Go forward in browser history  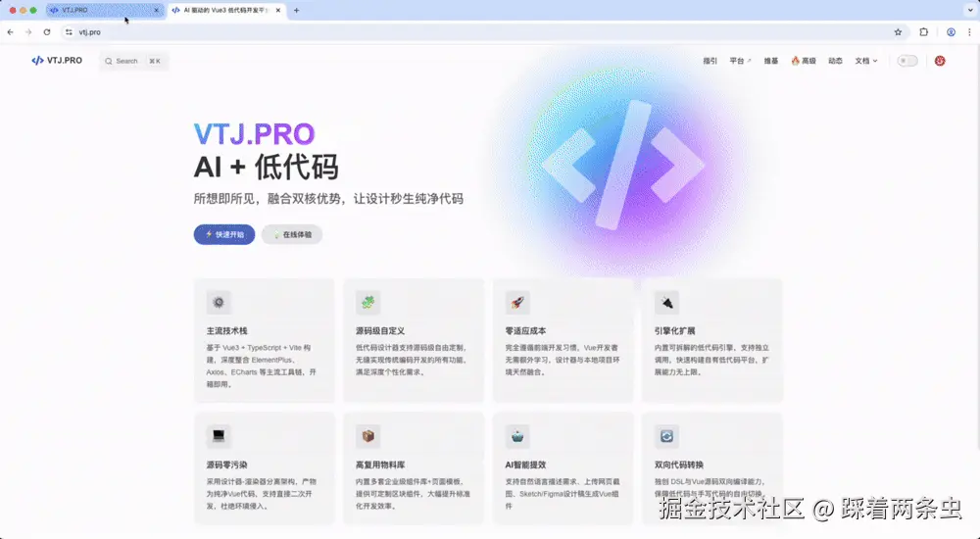(28, 32)
